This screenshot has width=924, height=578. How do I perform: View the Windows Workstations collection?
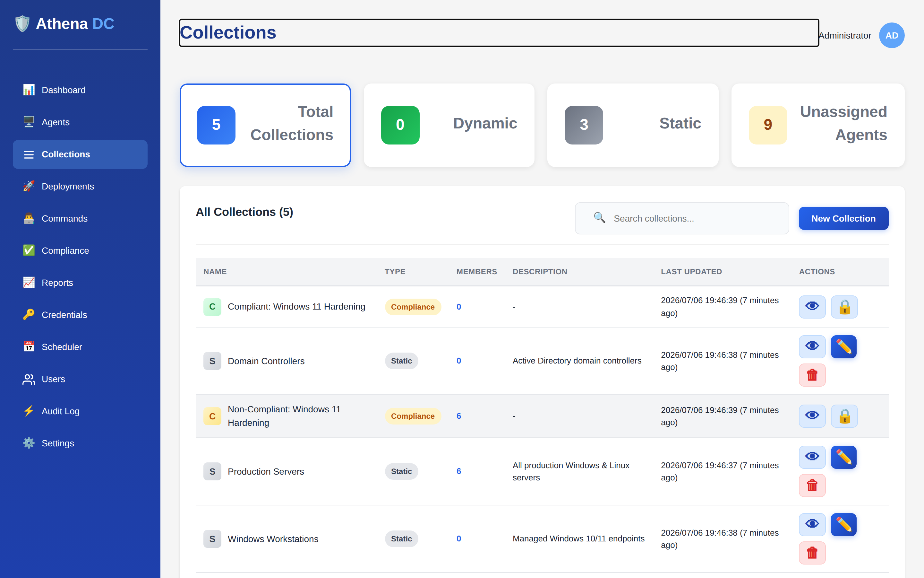812,524
